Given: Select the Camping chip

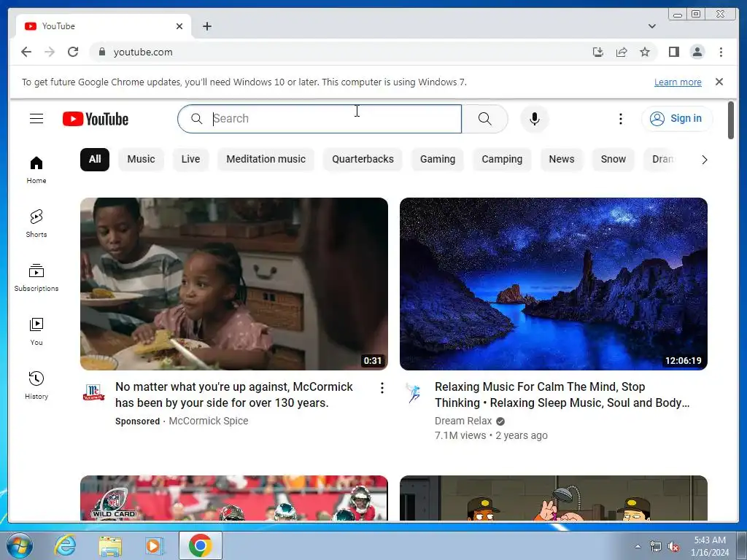Looking at the screenshot, I should (x=502, y=160).
